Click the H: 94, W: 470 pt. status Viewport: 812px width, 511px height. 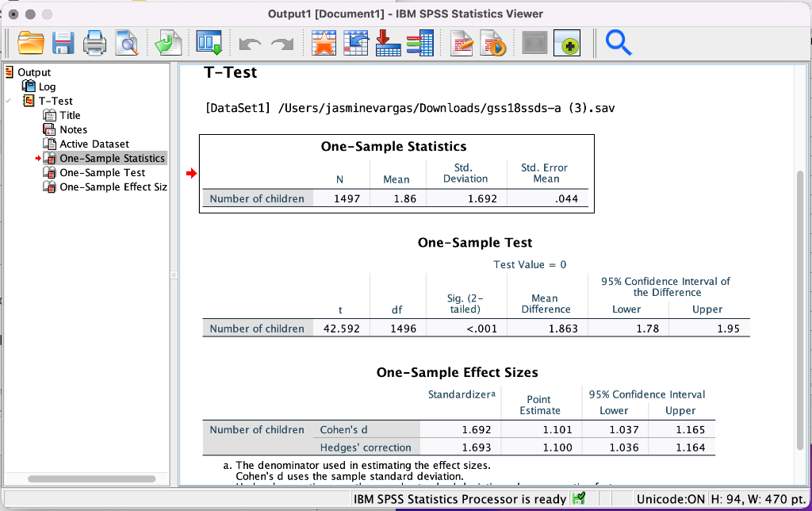pos(758,499)
